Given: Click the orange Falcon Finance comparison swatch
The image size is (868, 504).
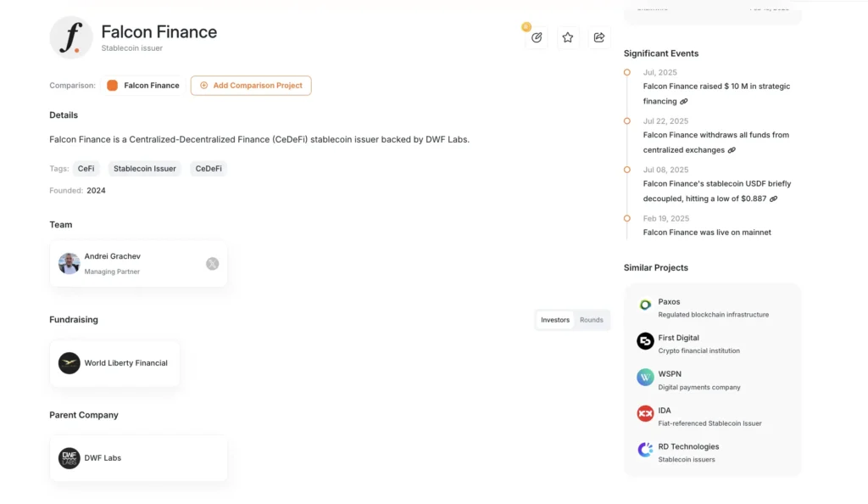Looking at the screenshot, I should pos(113,86).
